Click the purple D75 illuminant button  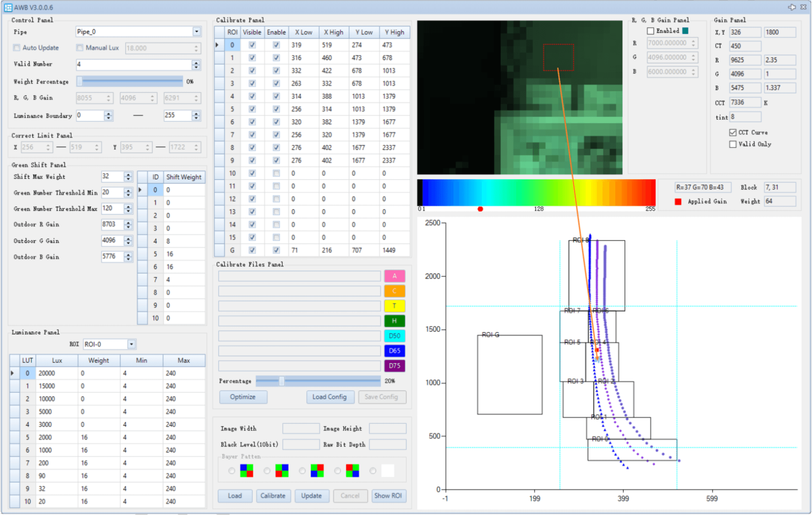click(394, 366)
